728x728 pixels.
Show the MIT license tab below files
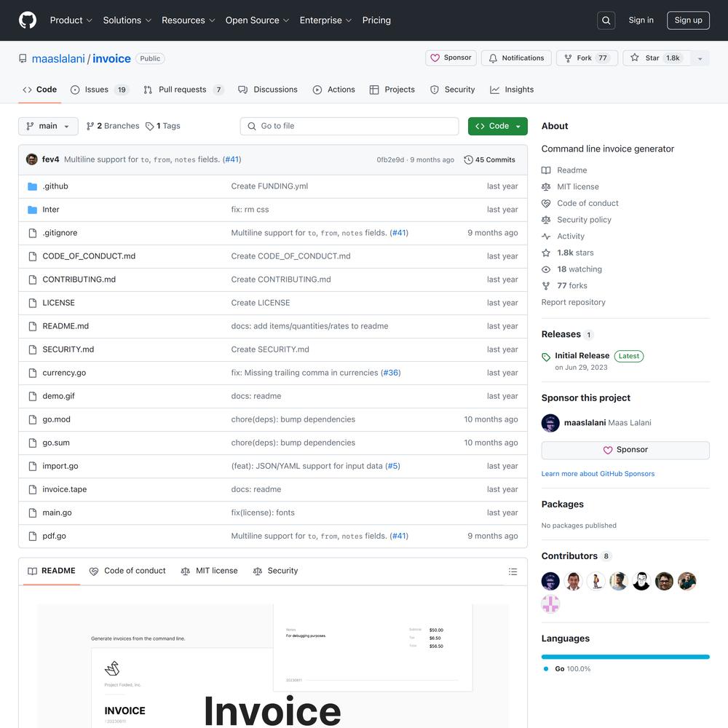click(x=210, y=571)
